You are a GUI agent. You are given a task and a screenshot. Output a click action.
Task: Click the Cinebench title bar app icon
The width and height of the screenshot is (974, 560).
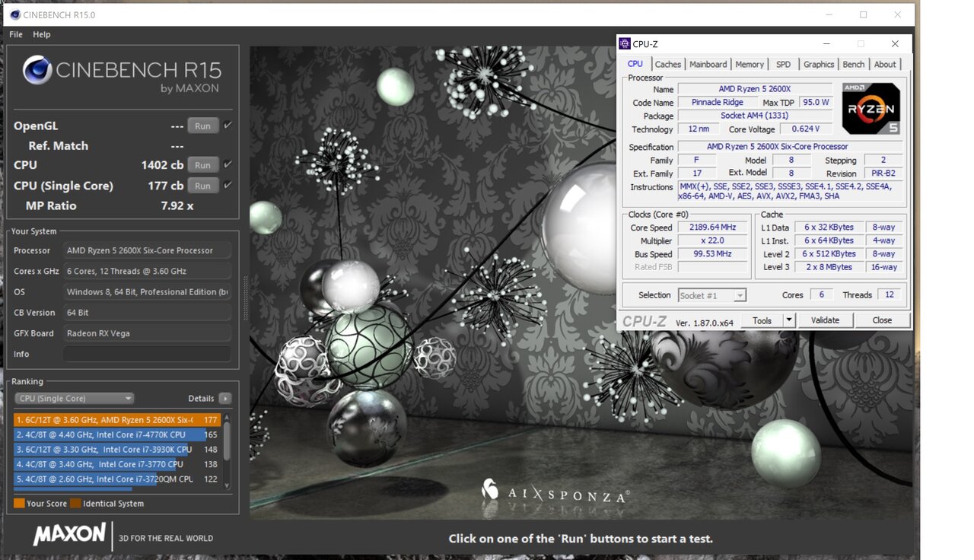[15, 14]
